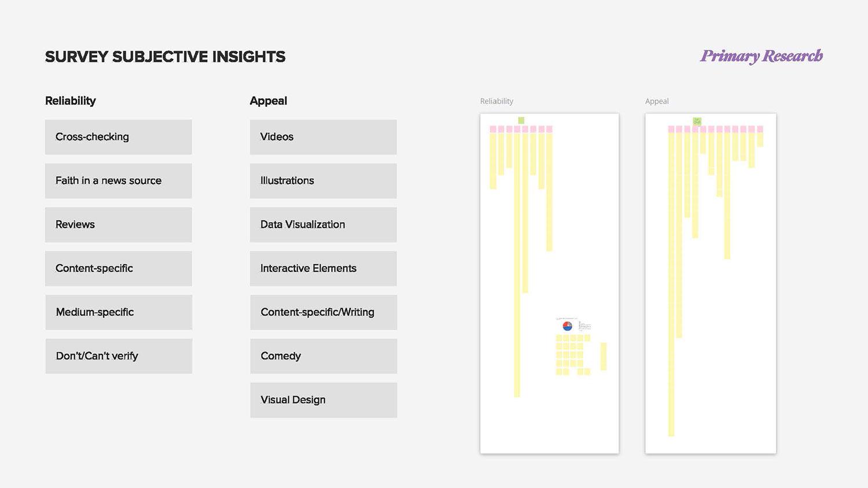This screenshot has height=488, width=868.
Task: Click the bold Appeal column heading
Action: 268,101
